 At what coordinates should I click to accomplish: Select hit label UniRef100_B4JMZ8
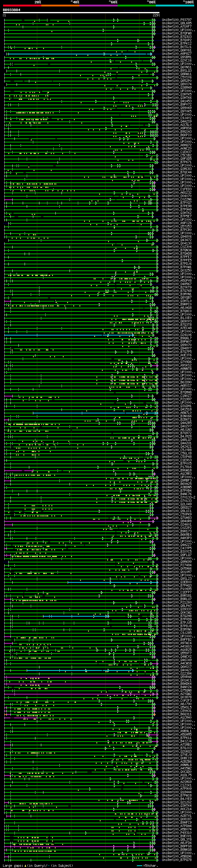click(177, 436)
